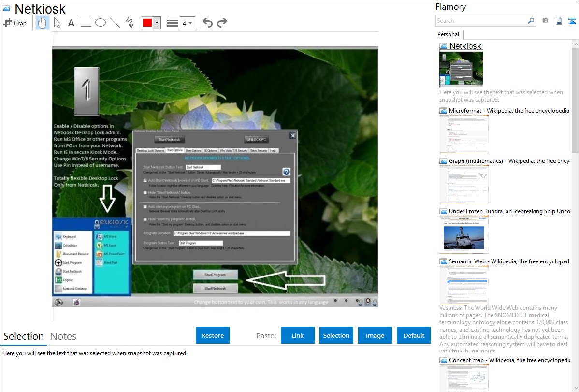This screenshot has height=392, width=579.
Task: Click the red annotation color swatch
Action: click(x=147, y=23)
